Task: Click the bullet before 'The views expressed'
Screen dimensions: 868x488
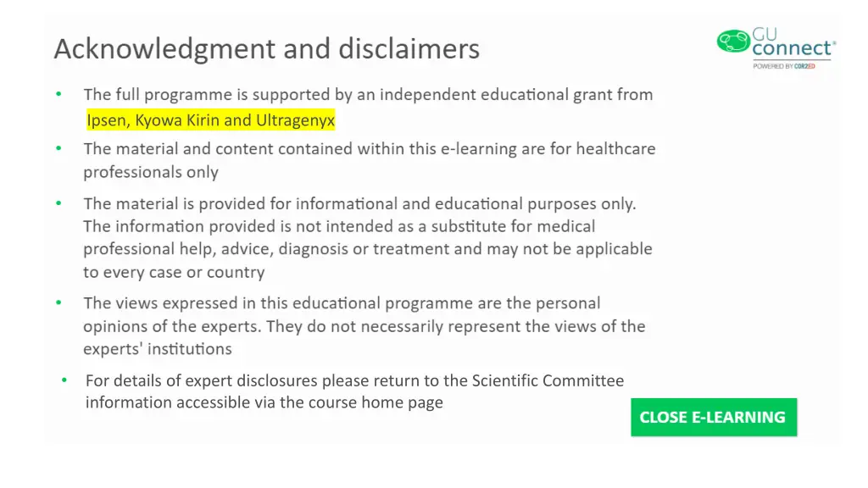Action: [x=58, y=302]
